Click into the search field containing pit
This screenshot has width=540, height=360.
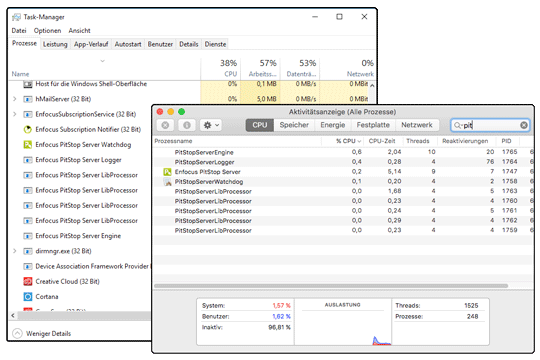[x=490, y=125]
